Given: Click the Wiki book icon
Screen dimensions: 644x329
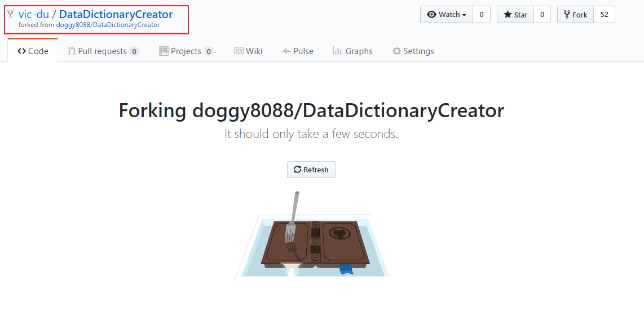Looking at the screenshot, I should [x=239, y=51].
